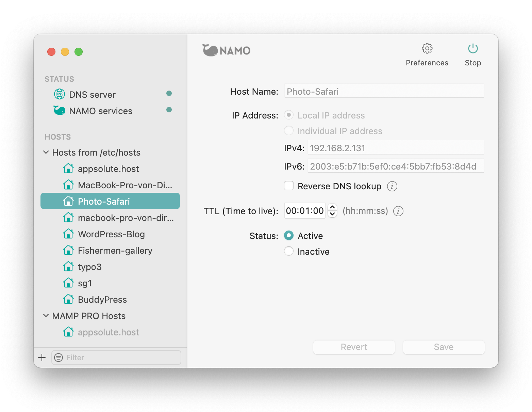The image size is (532, 412).
Task: Click the Stop power icon
Action: tap(473, 48)
